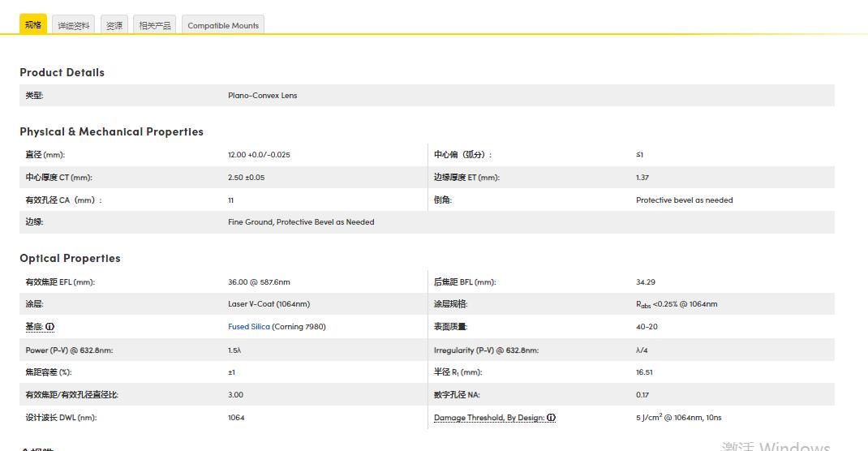Follow the Fused Silica link
Screen dimensions: 868x451
[x=249, y=327]
